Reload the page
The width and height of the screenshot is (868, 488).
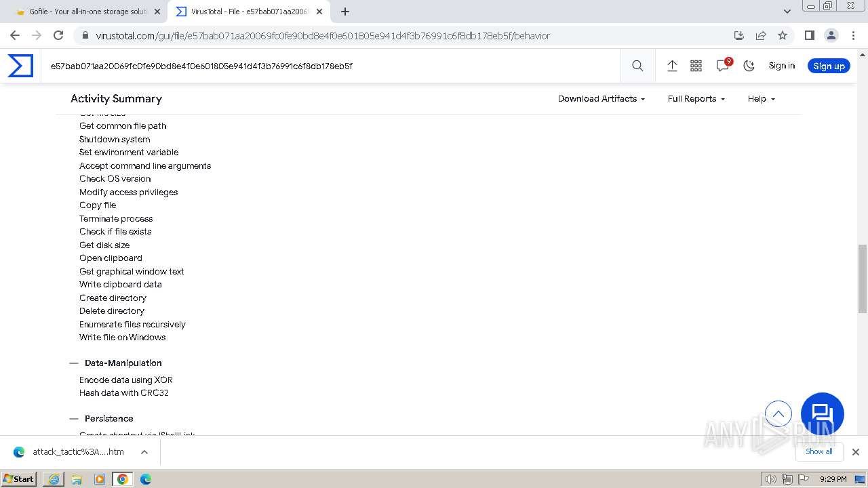58,35
